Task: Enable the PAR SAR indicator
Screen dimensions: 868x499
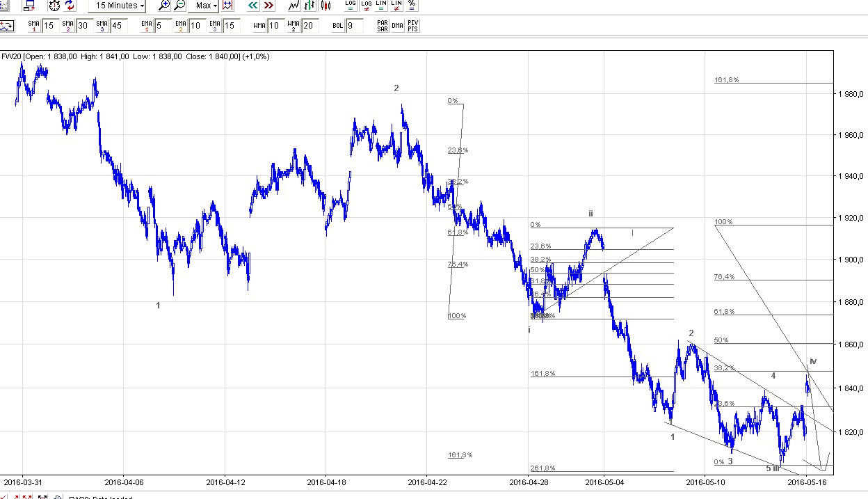Action: click(x=383, y=26)
